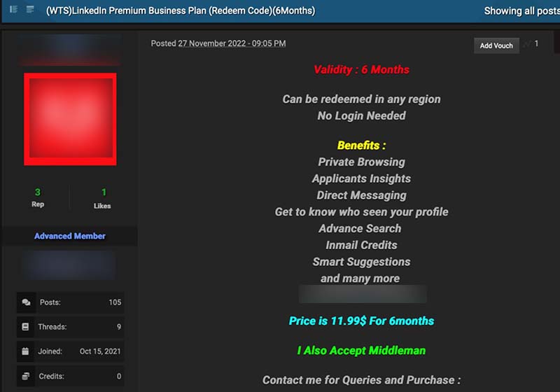Click the second list-view icon in the header
560x392 pixels.
[30, 10]
